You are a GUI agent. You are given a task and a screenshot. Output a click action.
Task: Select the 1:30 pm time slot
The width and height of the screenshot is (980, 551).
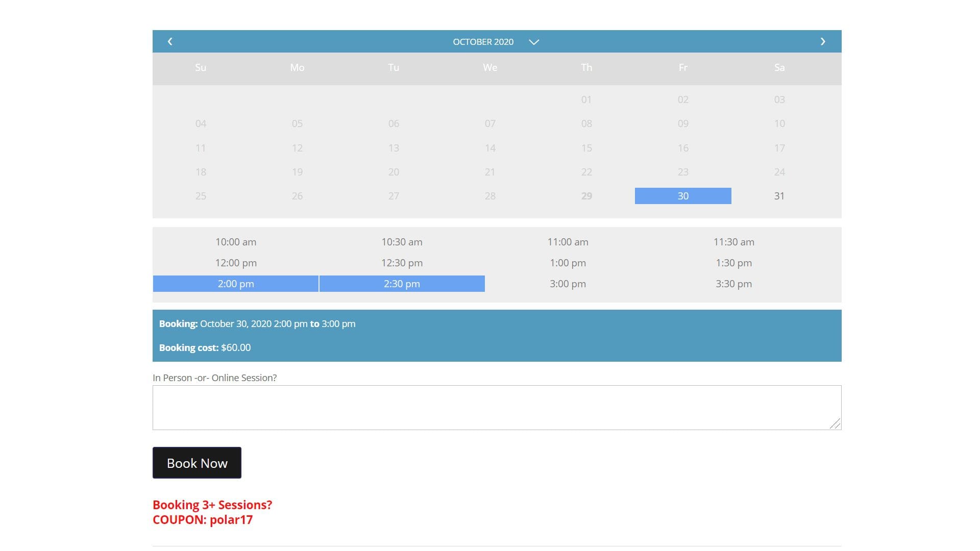coord(733,263)
